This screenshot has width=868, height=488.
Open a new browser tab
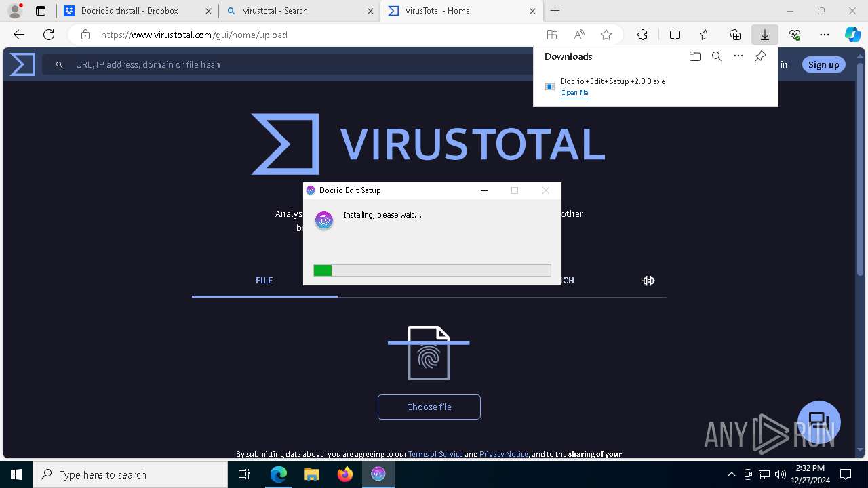click(x=555, y=11)
